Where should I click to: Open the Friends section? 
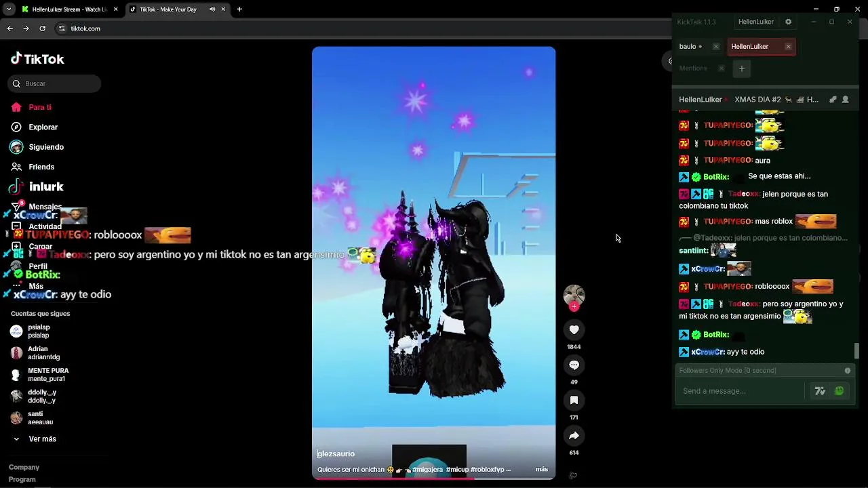coord(33,167)
